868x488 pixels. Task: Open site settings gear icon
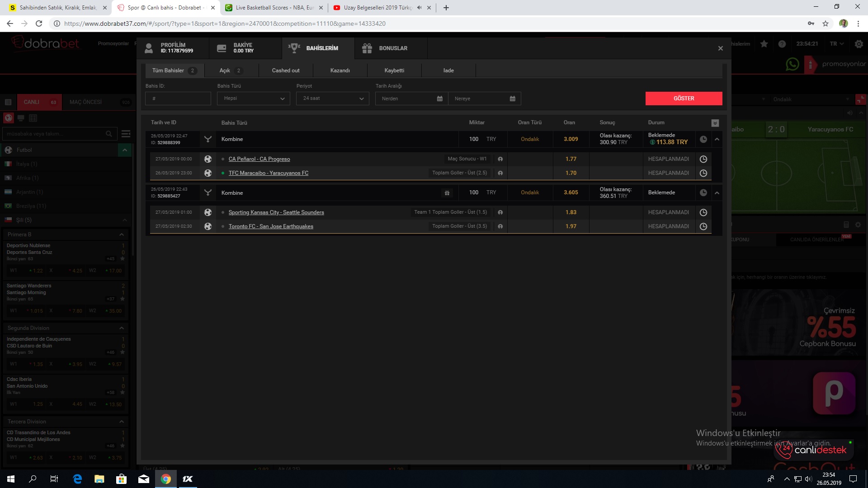tap(859, 44)
